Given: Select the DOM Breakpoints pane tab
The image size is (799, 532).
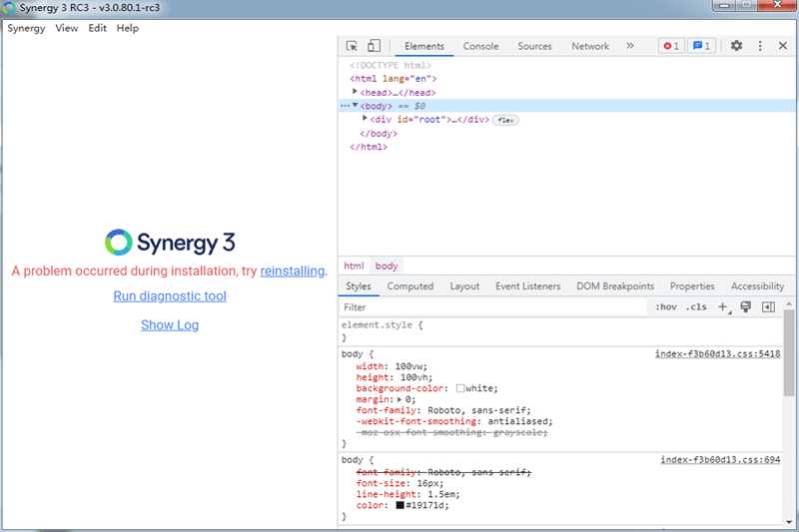Looking at the screenshot, I should (615, 286).
